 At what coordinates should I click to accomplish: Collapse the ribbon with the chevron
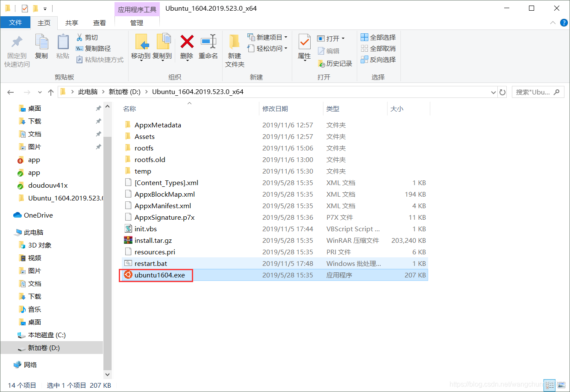click(553, 23)
